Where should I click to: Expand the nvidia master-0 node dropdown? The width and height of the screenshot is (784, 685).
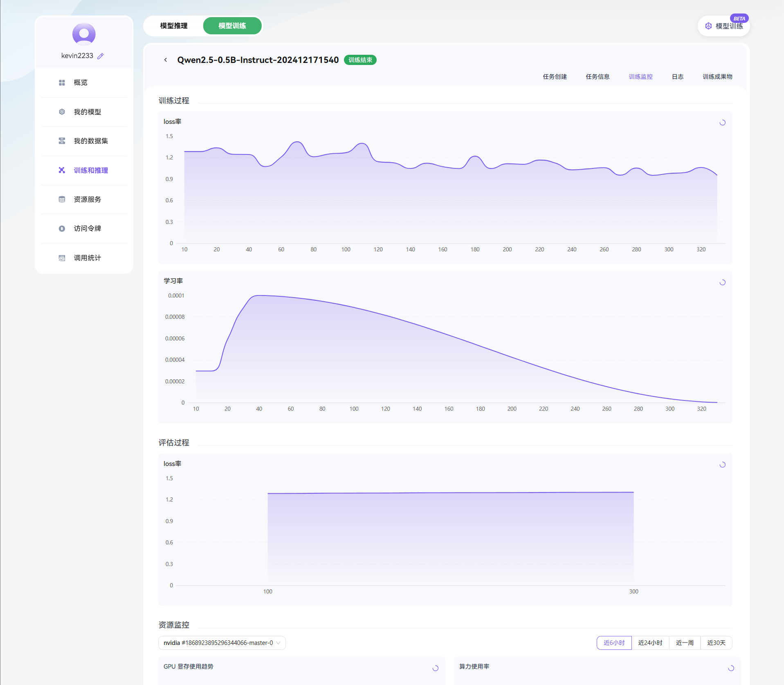pyautogui.click(x=222, y=643)
